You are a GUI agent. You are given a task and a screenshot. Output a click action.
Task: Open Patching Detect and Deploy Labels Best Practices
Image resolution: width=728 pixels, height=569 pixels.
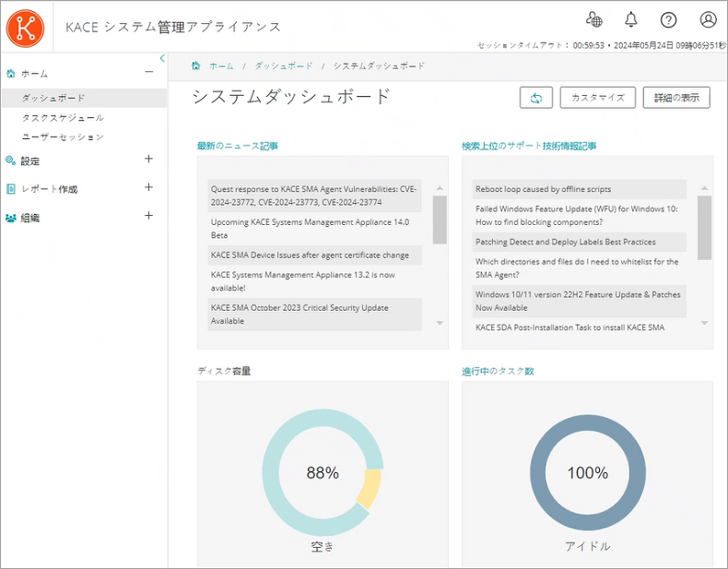point(579,242)
